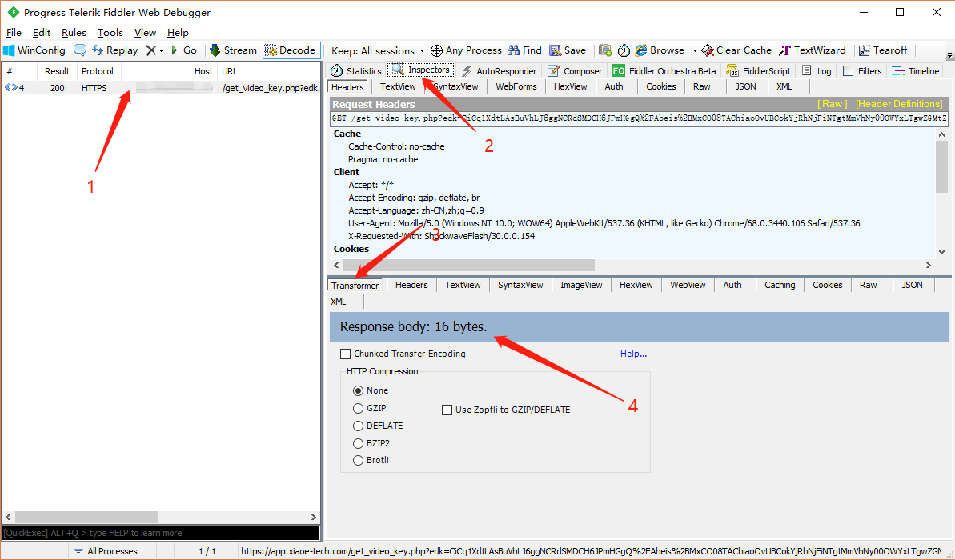Open WinConfig from the toolbar
955x560 pixels.
34,50
